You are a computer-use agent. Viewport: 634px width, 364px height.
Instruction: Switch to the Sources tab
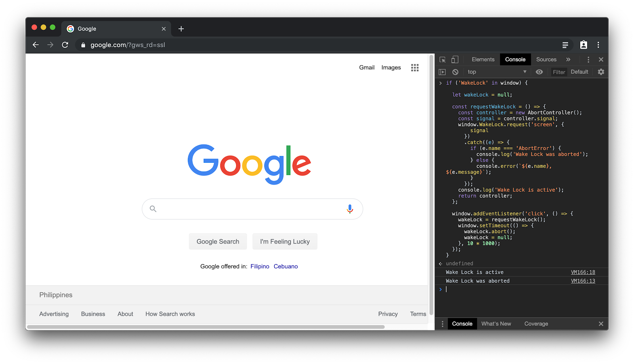(x=546, y=59)
